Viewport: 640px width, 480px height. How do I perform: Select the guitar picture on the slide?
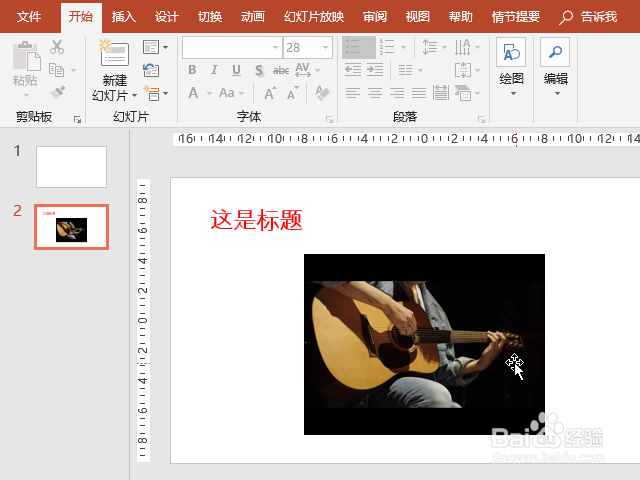click(424, 344)
